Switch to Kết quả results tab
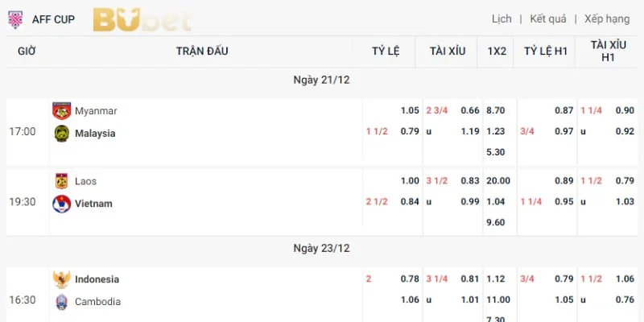This screenshot has height=322, width=644. pos(548,19)
